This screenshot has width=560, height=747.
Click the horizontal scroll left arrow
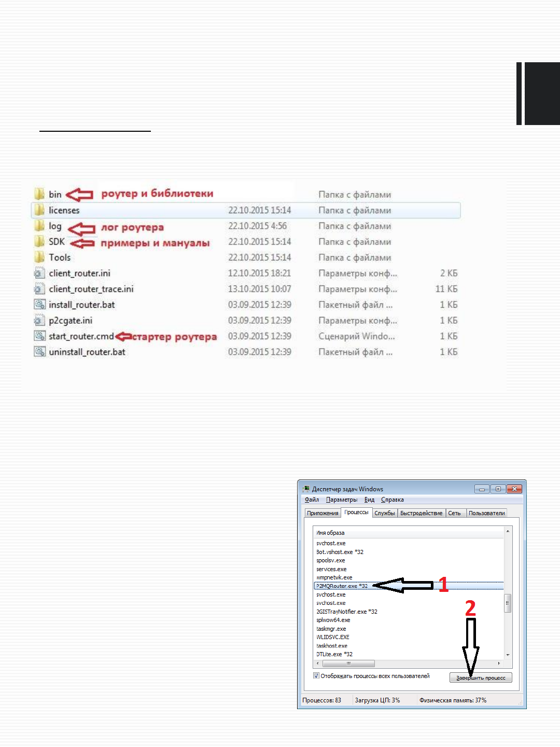point(317,663)
